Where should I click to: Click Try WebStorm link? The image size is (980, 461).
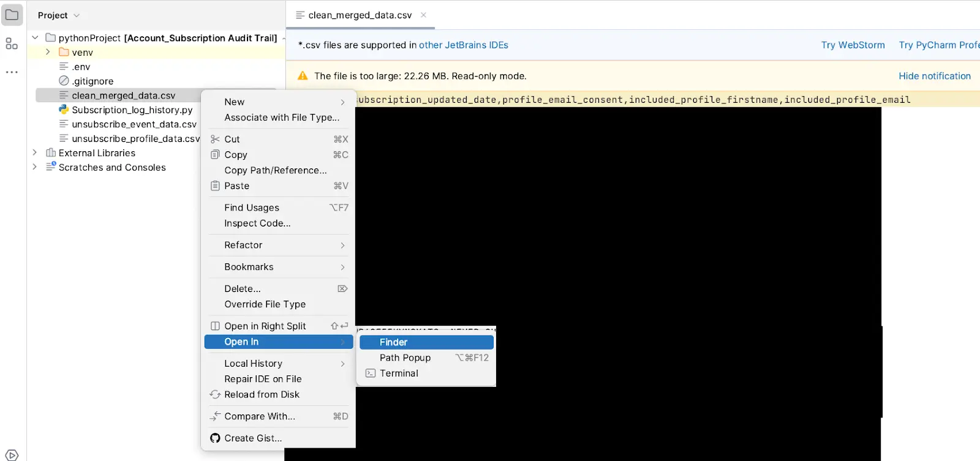[x=853, y=45]
